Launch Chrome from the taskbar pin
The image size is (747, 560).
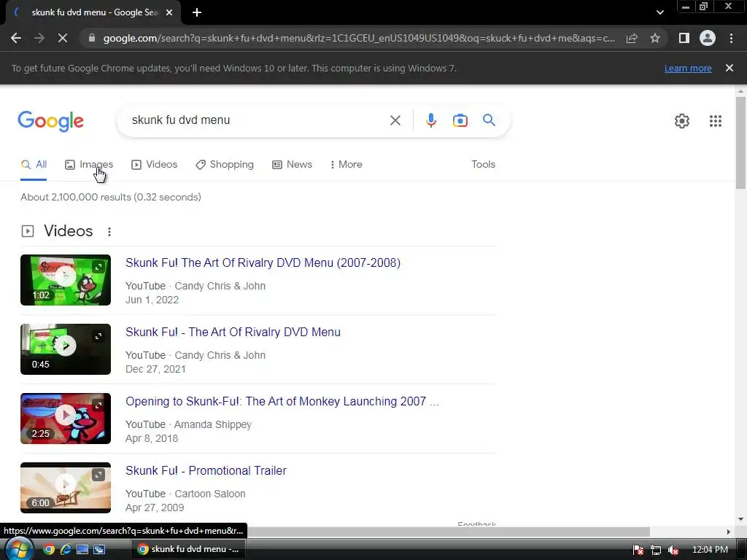pos(49,550)
